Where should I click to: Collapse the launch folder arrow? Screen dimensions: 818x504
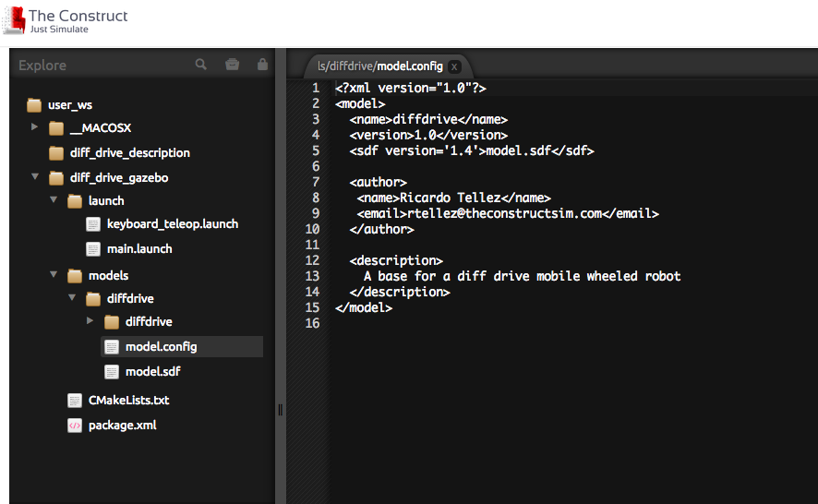pos(54,199)
